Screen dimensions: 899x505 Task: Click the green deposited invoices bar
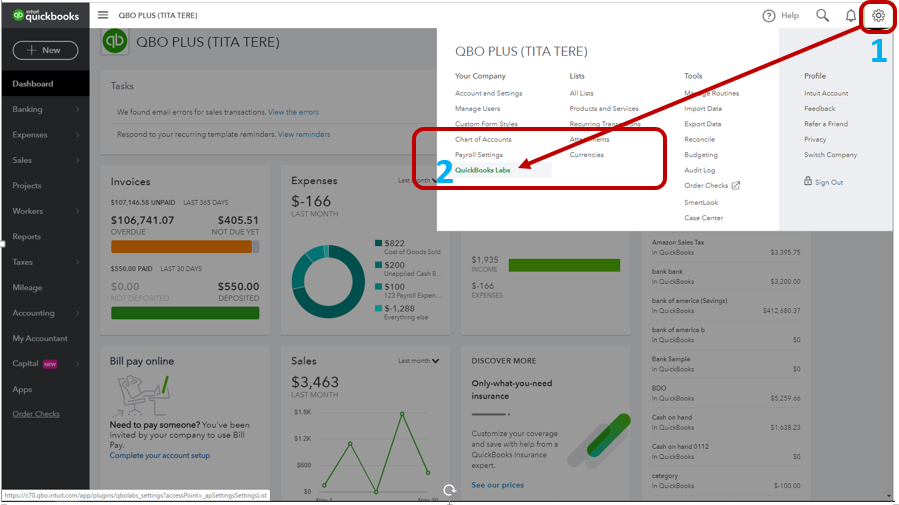(x=185, y=313)
